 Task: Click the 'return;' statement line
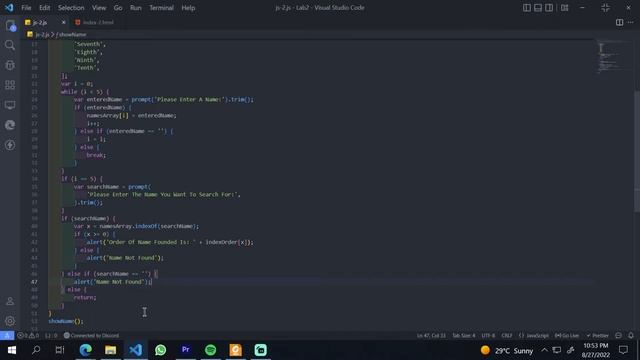pyautogui.click(x=85, y=298)
